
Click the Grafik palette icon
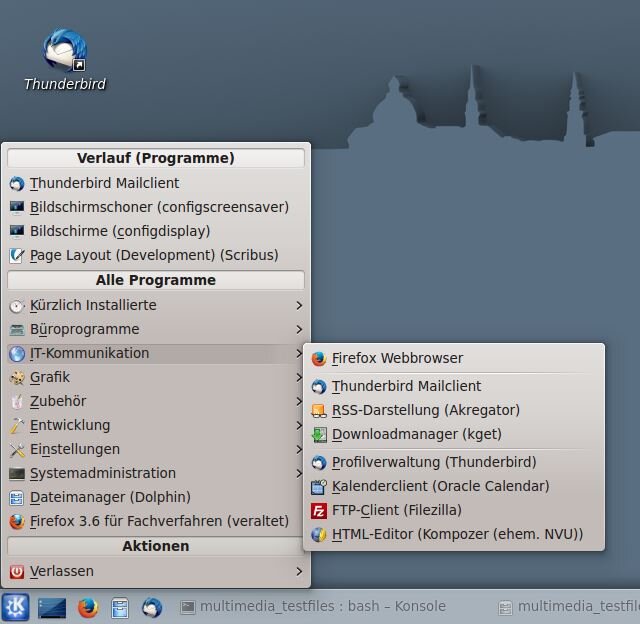click(17, 378)
